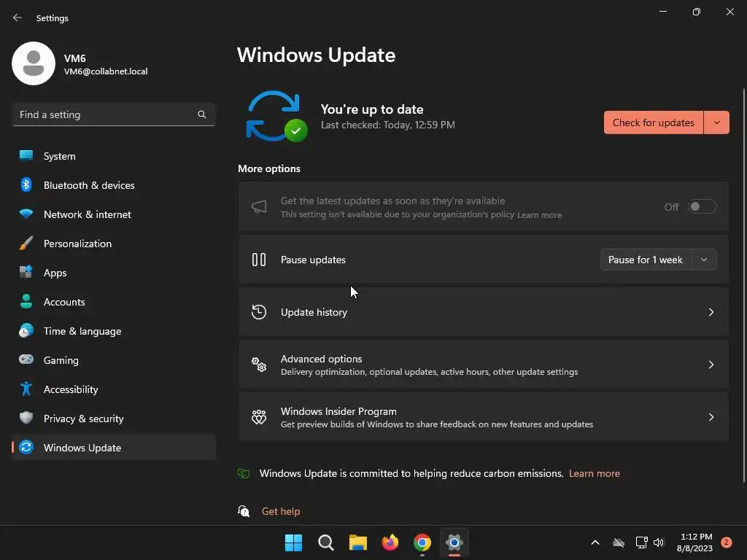
Task: Click the search magnifier in Find a setting
Action: (x=202, y=114)
